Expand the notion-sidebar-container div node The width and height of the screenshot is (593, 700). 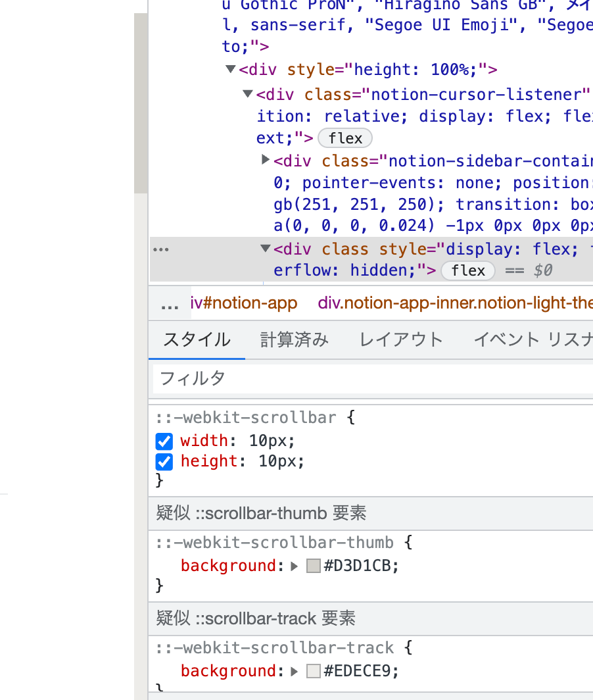266,159
